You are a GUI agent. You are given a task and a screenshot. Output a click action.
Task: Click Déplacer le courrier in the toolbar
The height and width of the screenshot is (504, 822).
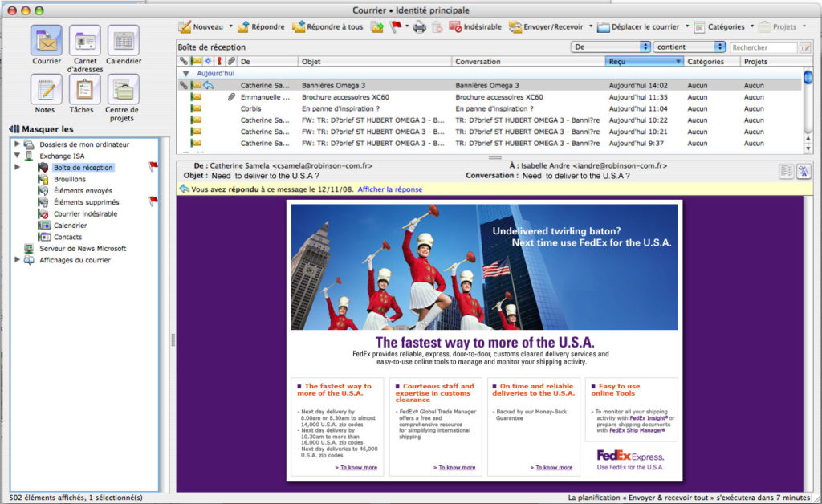[638, 26]
